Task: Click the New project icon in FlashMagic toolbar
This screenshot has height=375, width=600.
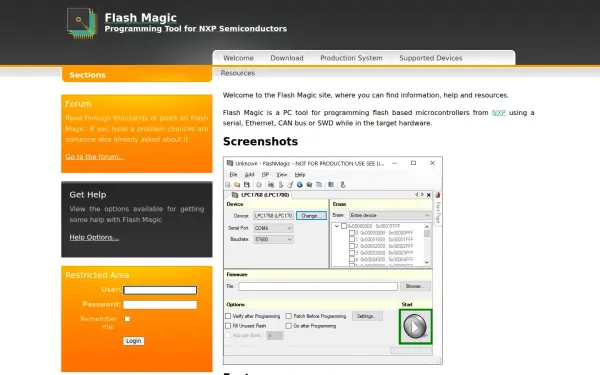Action: coord(228,185)
